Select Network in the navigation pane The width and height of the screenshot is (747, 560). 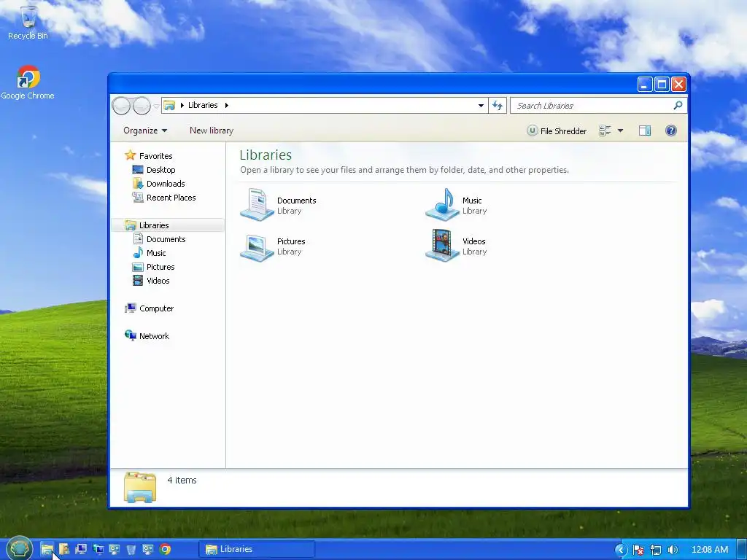(x=154, y=335)
